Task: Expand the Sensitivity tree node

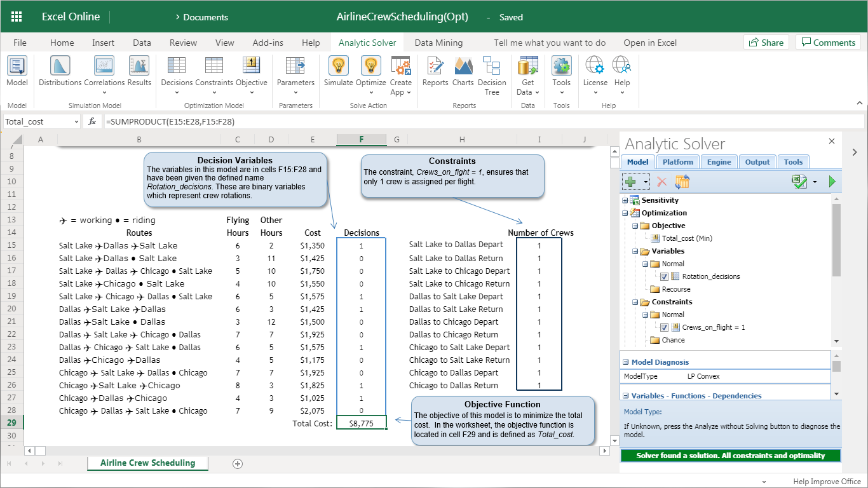Action: tap(625, 200)
